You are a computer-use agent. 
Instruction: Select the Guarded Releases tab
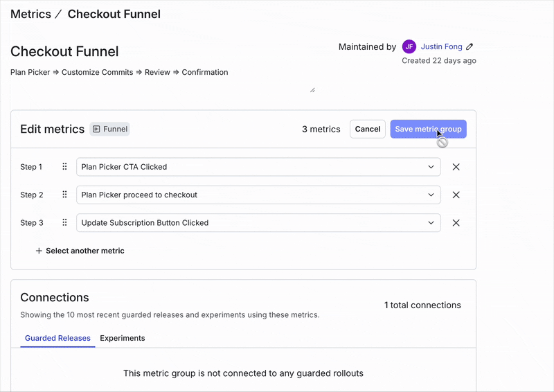(x=57, y=338)
